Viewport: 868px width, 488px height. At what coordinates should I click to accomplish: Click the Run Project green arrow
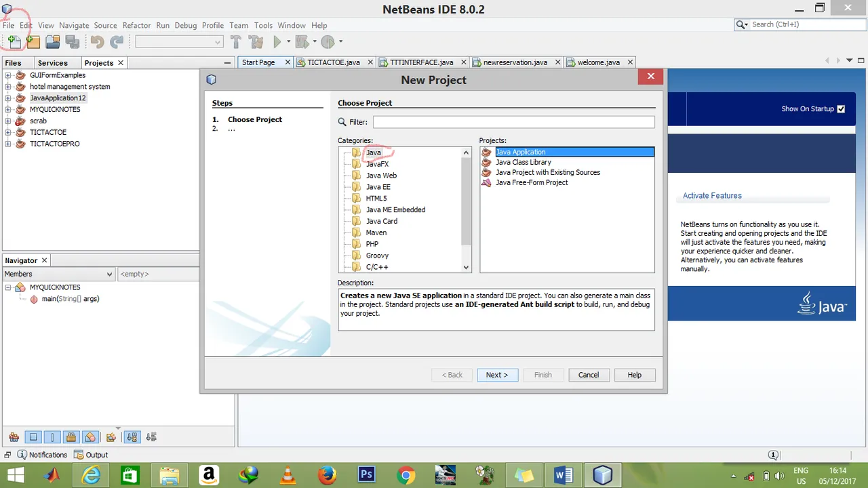coord(277,42)
